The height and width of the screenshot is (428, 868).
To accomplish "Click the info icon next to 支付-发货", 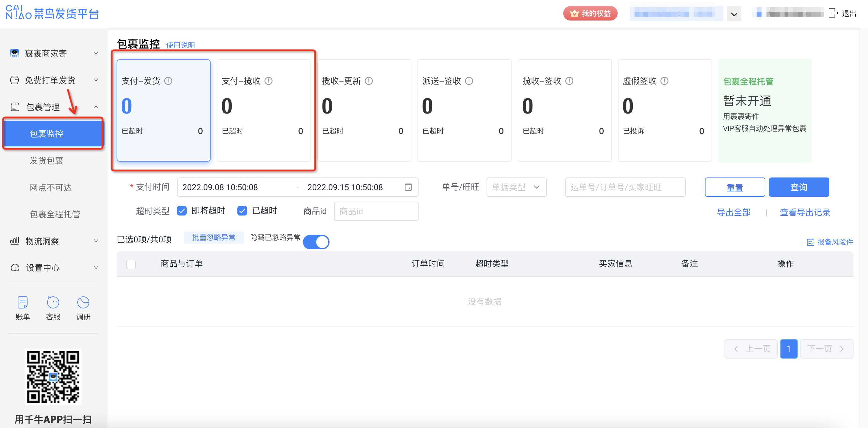I will pyautogui.click(x=168, y=81).
